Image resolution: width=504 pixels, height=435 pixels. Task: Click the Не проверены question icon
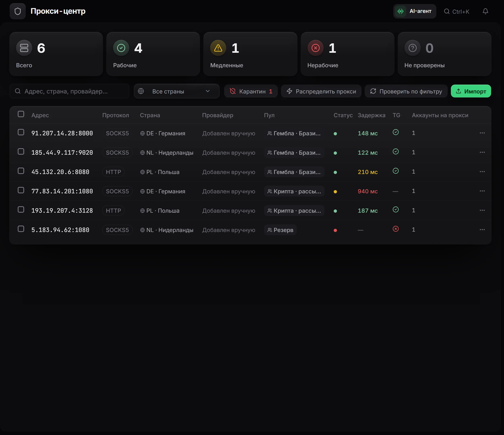click(413, 48)
